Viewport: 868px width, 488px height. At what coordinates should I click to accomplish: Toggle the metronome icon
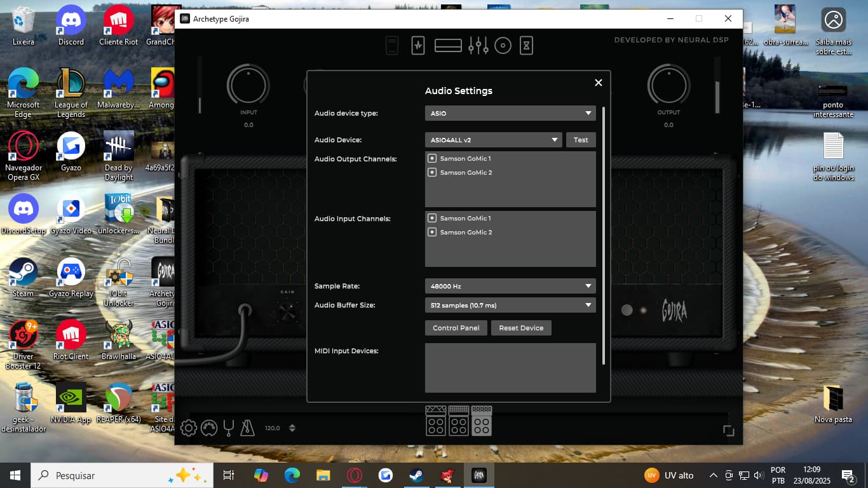tap(248, 428)
